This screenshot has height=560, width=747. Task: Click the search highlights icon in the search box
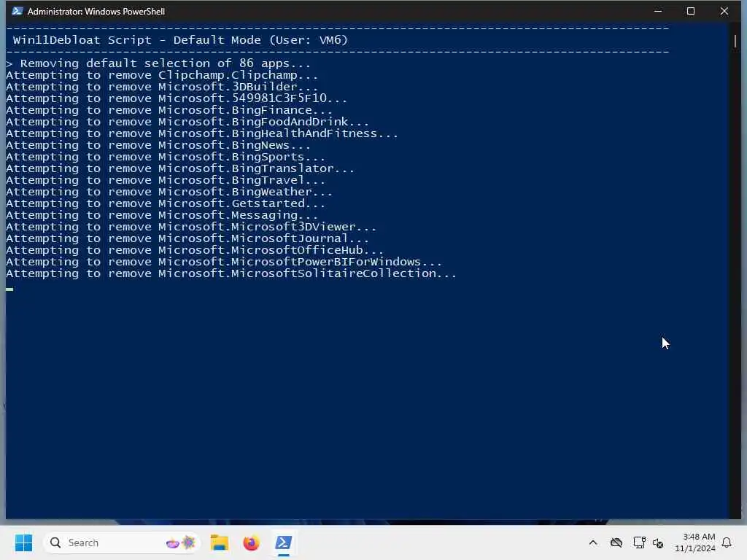[181, 542]
